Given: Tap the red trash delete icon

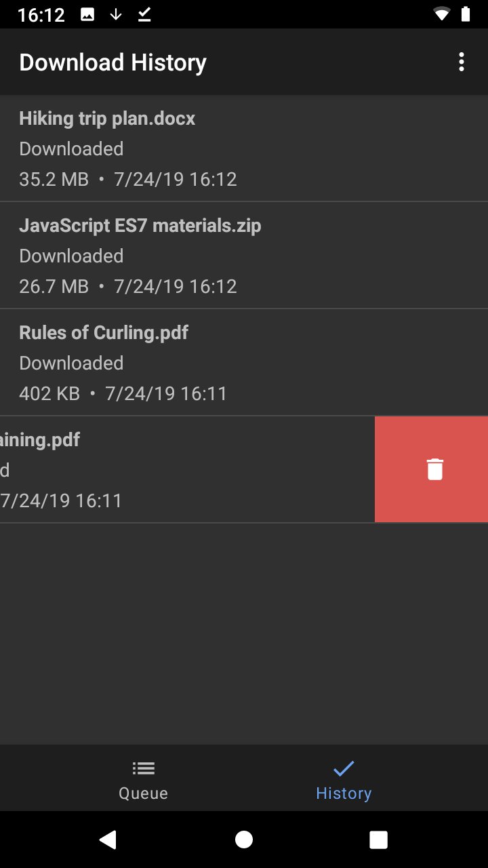Looking at the screenshot, I should pos(434,469).
